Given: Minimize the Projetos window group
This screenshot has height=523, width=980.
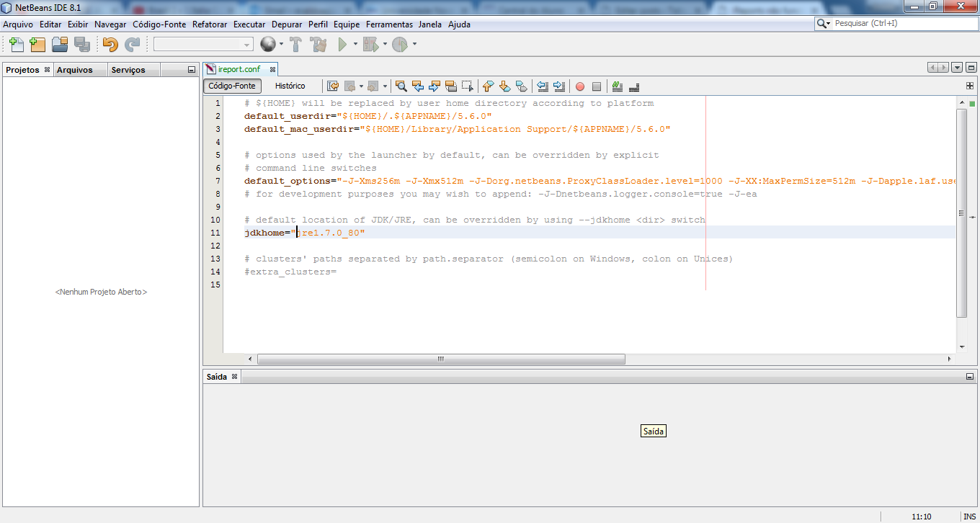Looking at the screenshot, I should [x=191, y=70].
